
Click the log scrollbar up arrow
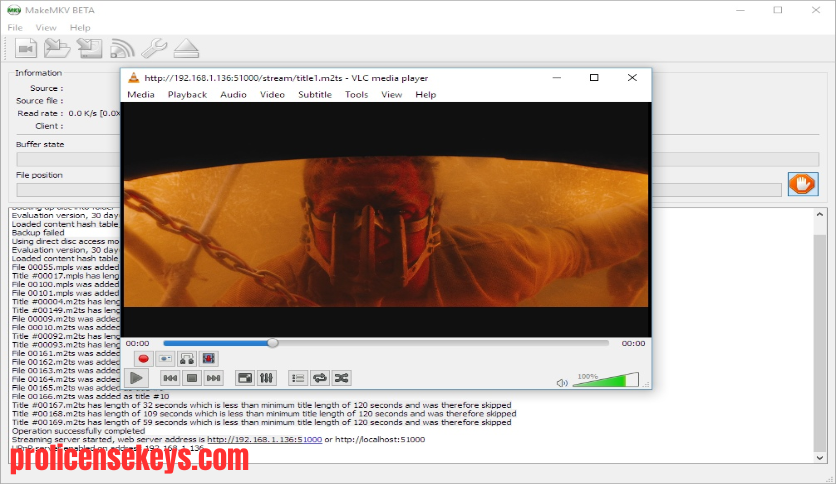(819, 214)
